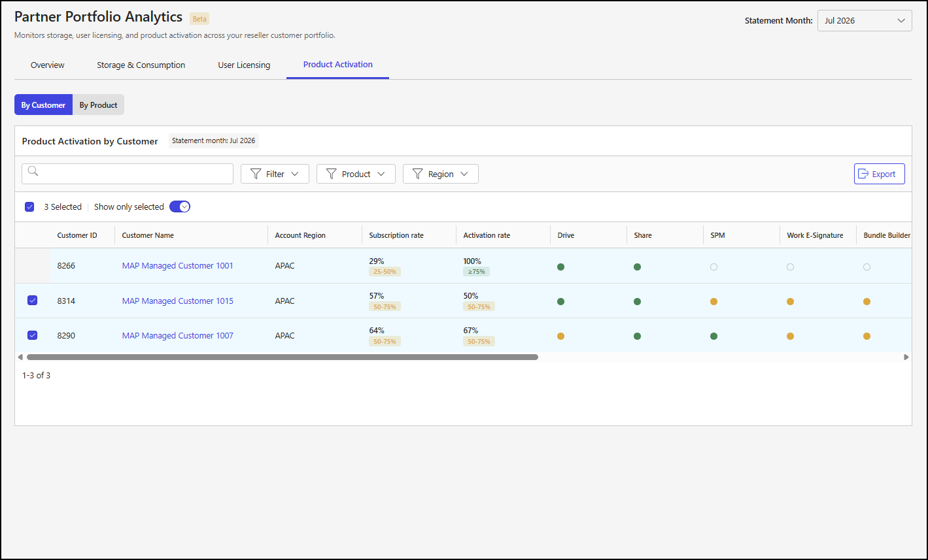This screenshot has height=560, width=928.
Task: Click the ≥75% activation badge
Action: pos(476,271)
